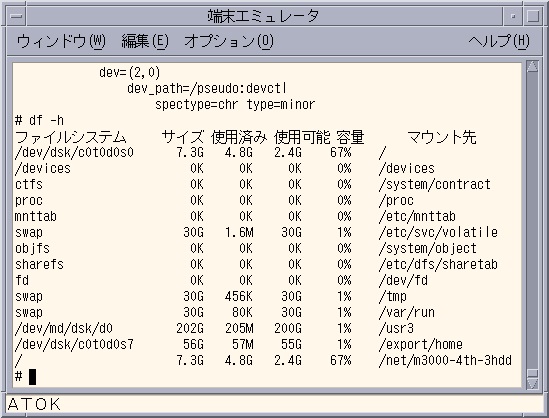The image size is (549, 418).
Task: Click the /dev/dsk/c0t0d0s0 filesystem text
Action: [74, 153]
